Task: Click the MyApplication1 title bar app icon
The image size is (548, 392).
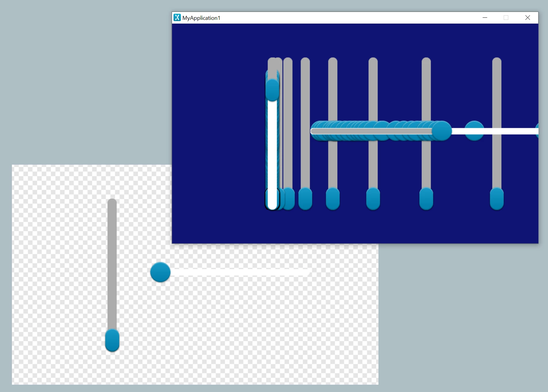Action: click(177, 17)
